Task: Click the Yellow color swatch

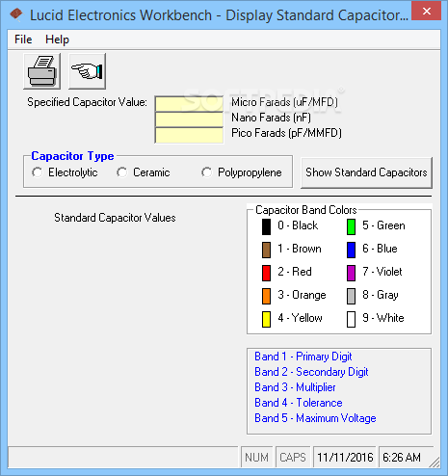Action: 266,319
